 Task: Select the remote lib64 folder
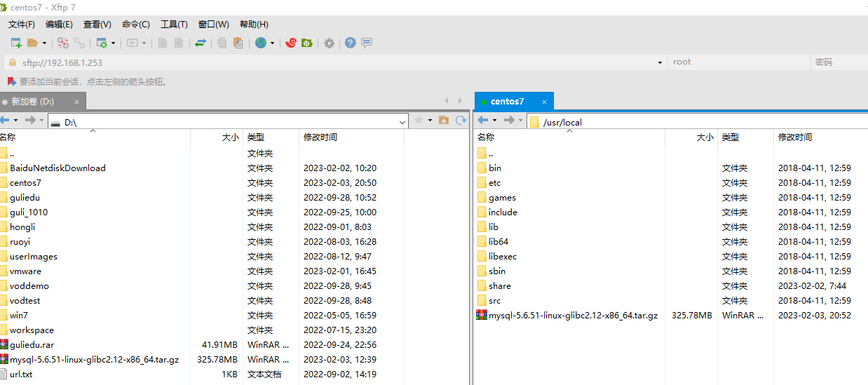499,241
